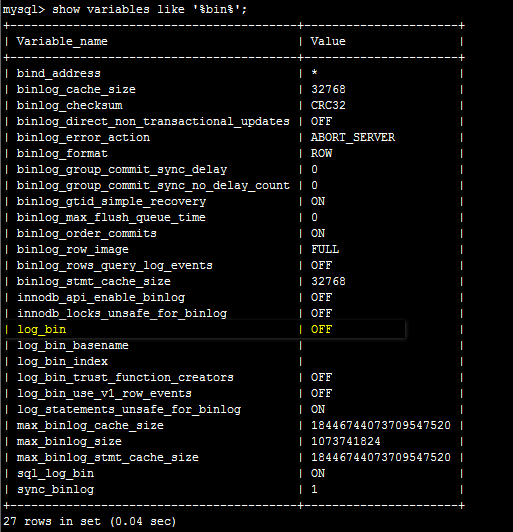Click log_bin_trust_function_creators variable name
This screenshot has width=513, height=532.
pos(125,378)
